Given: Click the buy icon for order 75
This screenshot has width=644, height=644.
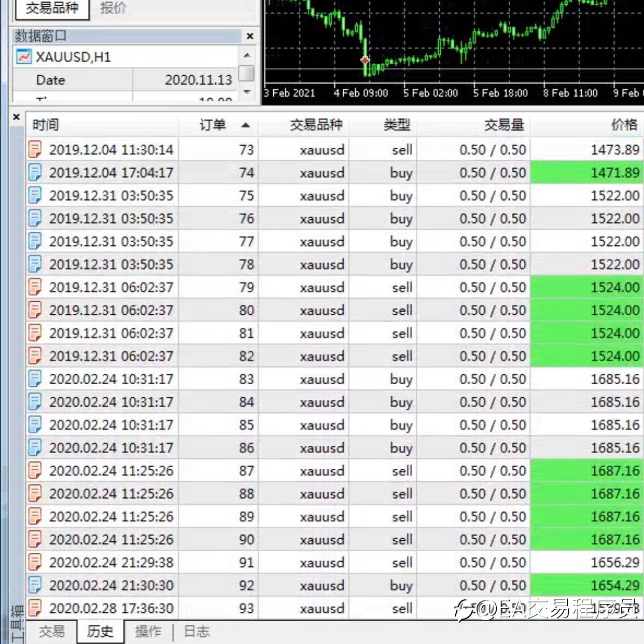Looking at the screenshot, I should tap(35, 195).
